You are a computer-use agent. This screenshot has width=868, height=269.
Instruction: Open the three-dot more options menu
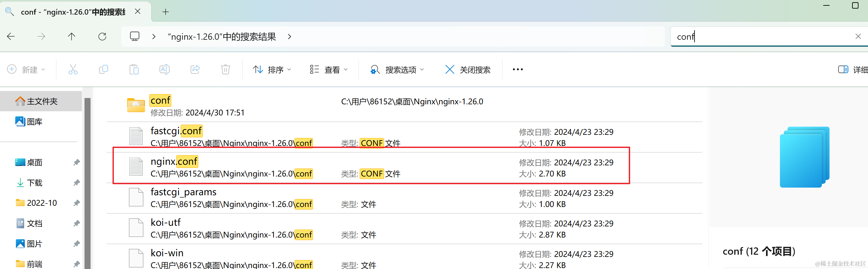(518, 69)
